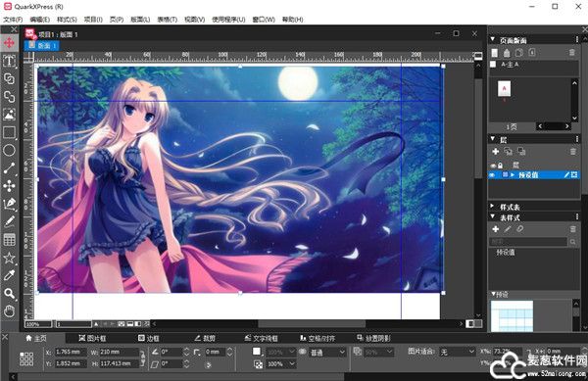This screenshot has height=381, width=588.
Task: Select the text Linking tool
Action: click(9, 78)
